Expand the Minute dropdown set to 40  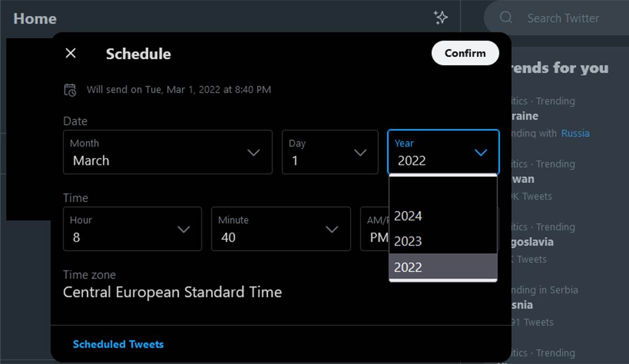click(280, 229)
